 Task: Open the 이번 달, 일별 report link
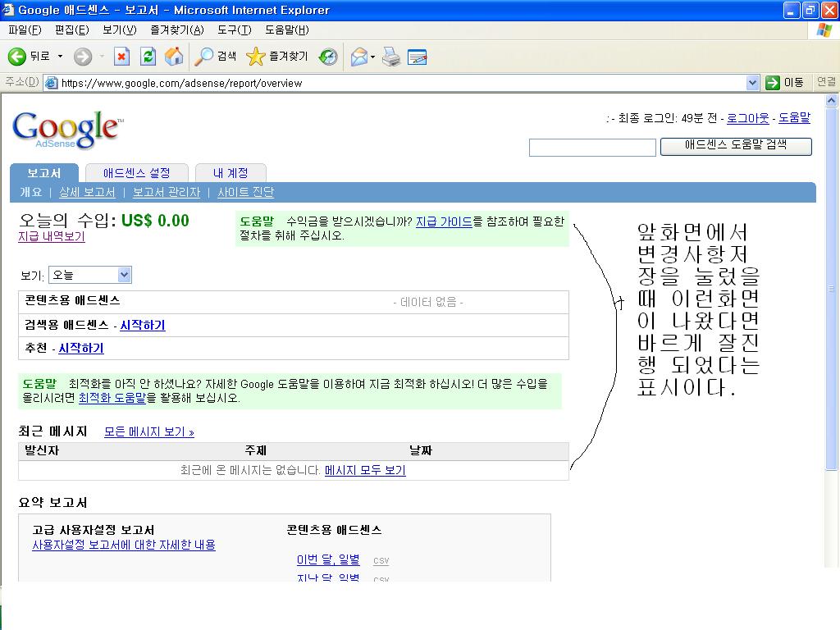pyautogui.click(x=328, y=559)
